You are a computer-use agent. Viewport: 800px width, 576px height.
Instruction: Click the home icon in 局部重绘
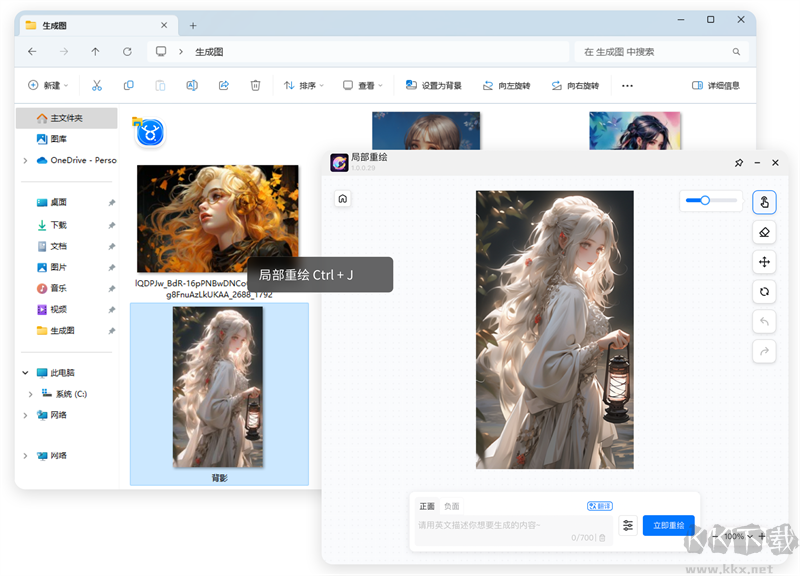coord(343,199)
